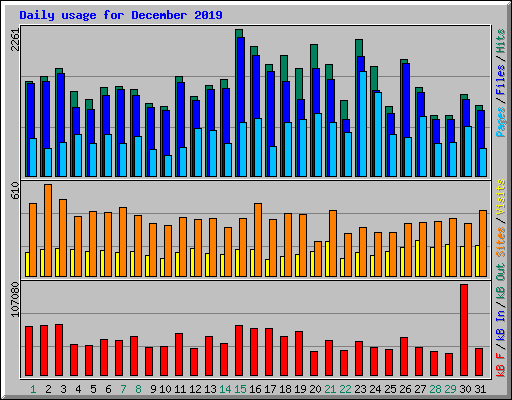
Task: Click day label 19 on x-axis
Action: [300, 389]
